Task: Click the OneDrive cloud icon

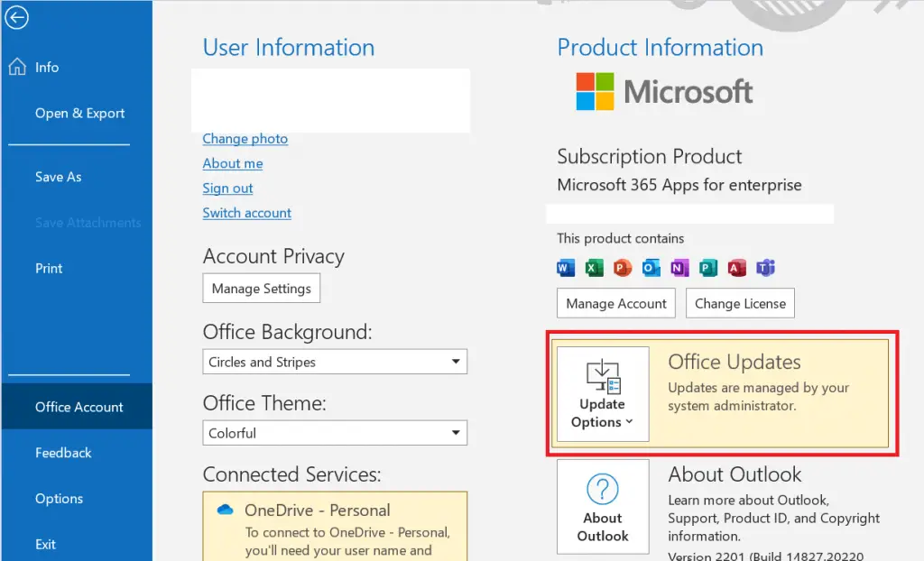Action: click(x=225, y=510)
